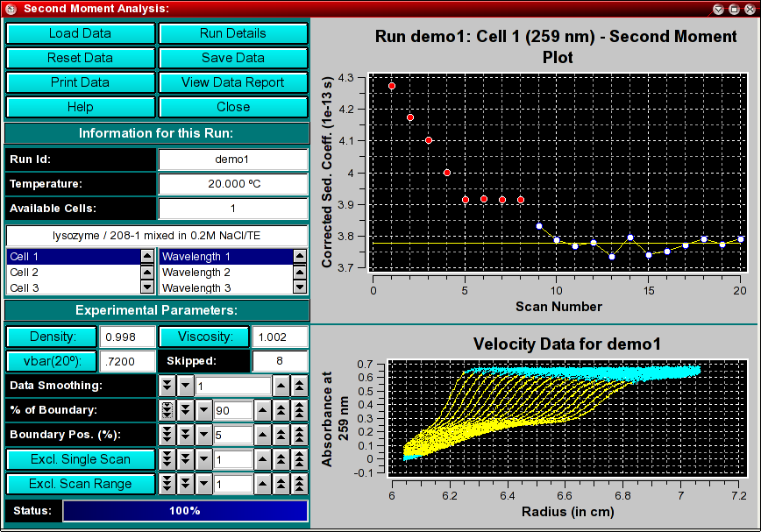Click triple up arrow for % of Boundary
The width and height of the screenshot is (761, 532).
[x=300, y=410]
